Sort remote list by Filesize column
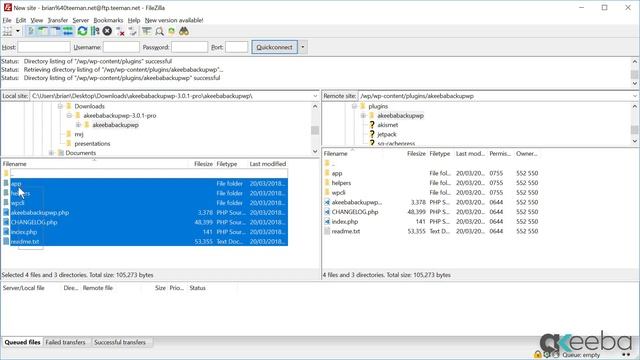Image resolution: width=640 pixels, height=360 pixels. point(416,154)
